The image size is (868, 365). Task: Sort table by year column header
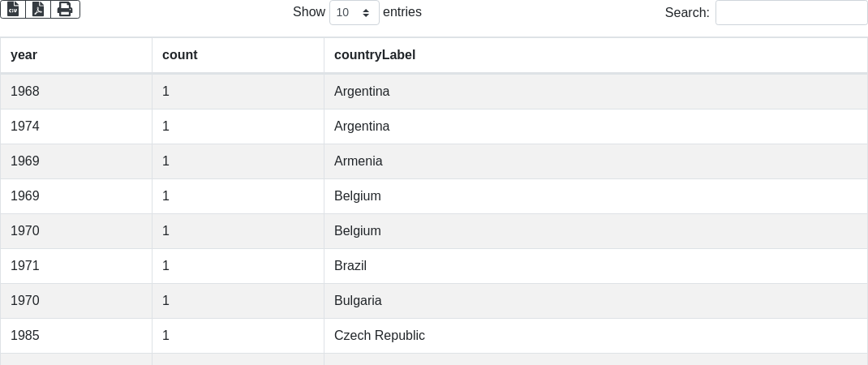click(x=24, y=55)
